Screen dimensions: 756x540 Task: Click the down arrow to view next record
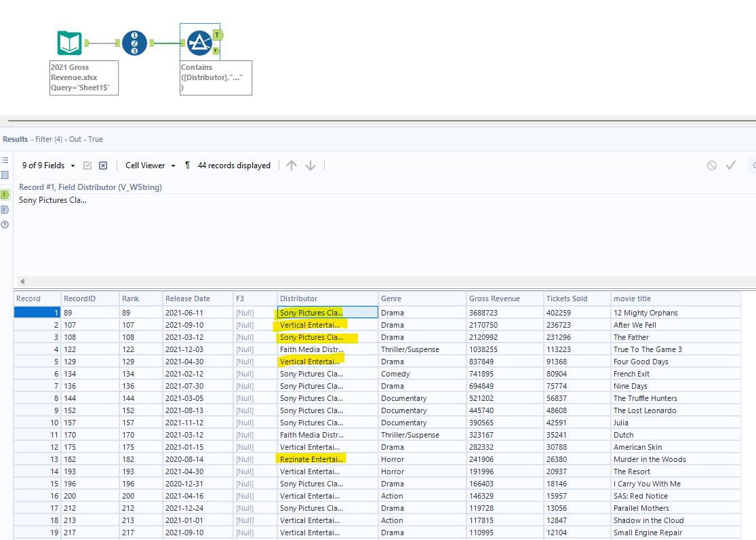coord(310,165)
